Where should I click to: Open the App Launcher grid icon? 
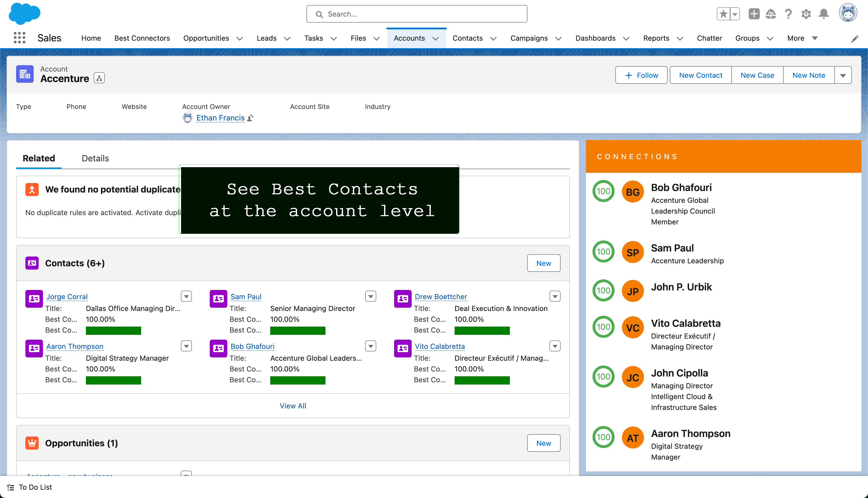[20, 38]
